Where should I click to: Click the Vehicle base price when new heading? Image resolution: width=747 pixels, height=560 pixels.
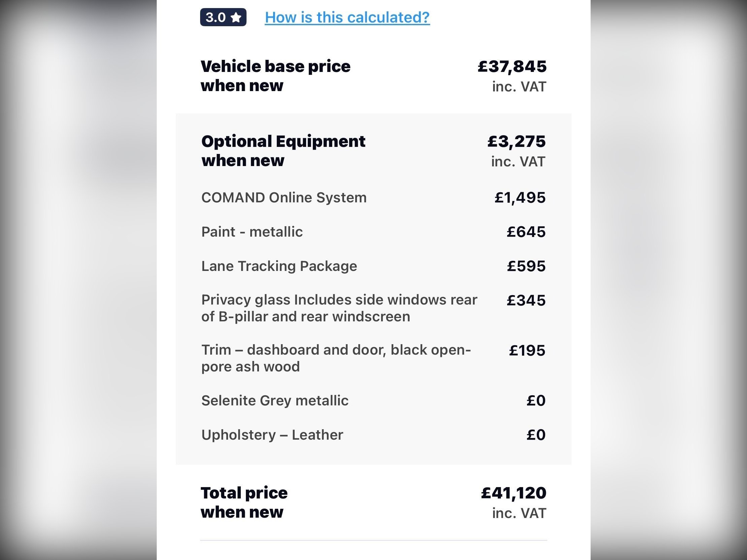coord(275,76)
